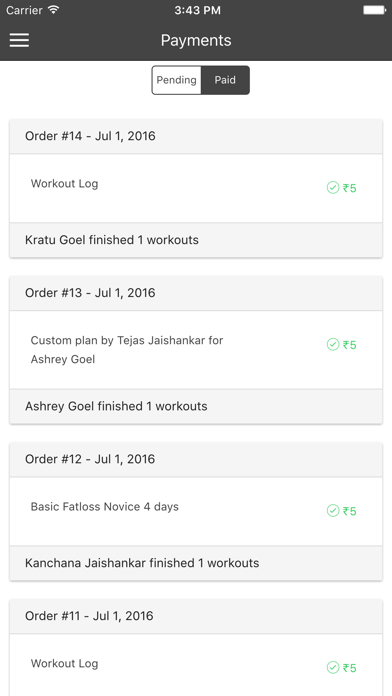The image size is (392, 696).
Task: Tap Kratu Goel finished 1 workouts footer
Action: point(196,240)
